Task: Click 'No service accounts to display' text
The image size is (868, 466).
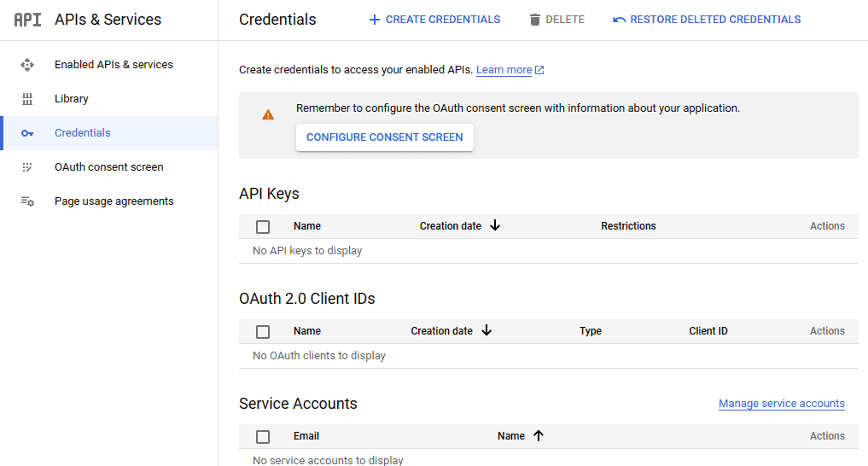Action: [x=328, y=460]
